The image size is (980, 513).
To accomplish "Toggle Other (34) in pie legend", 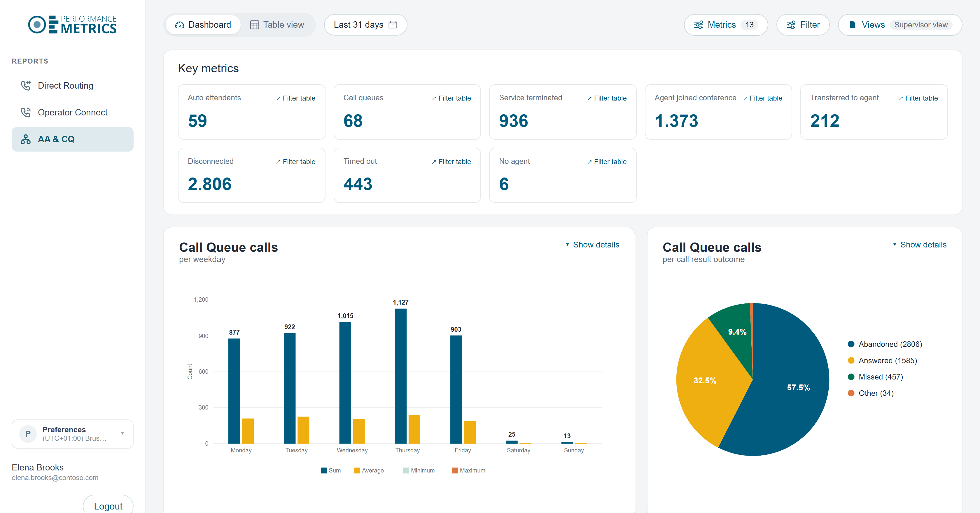I will [x=870, y=393].
